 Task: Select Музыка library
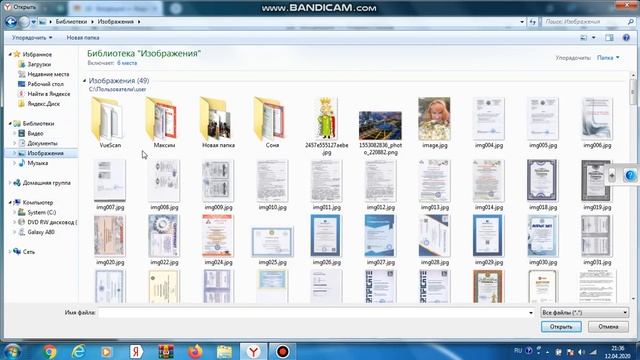[38, 163]
